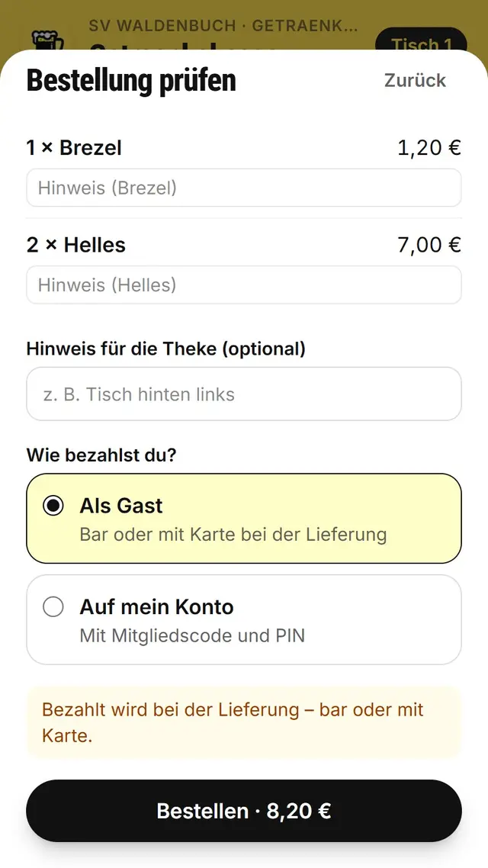
Task: Click the 'Hinweis für die Theke (optional)' label
Action: tap(166, 349)
